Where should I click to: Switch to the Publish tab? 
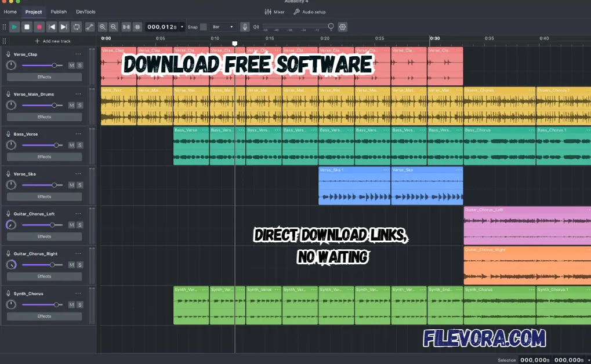(x=59, y=12)
